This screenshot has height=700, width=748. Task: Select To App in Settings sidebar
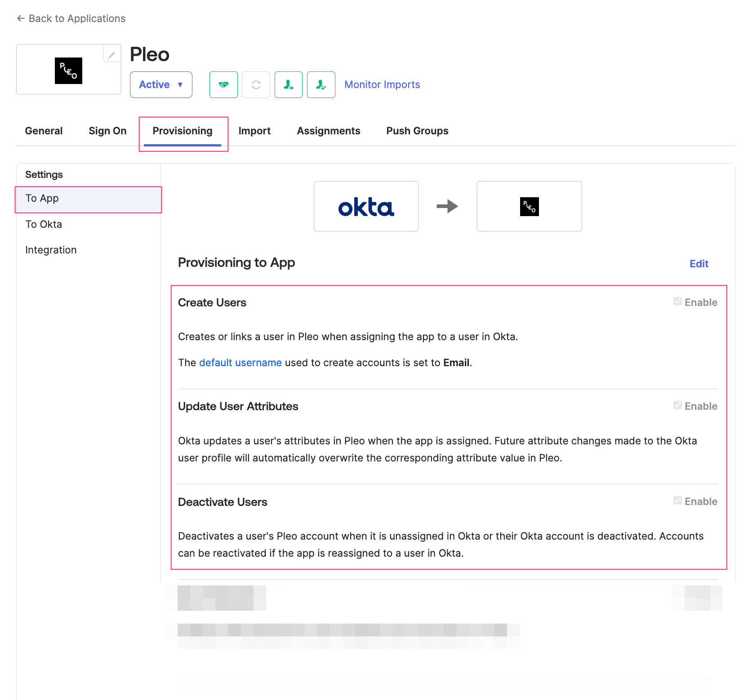point(89,199)
